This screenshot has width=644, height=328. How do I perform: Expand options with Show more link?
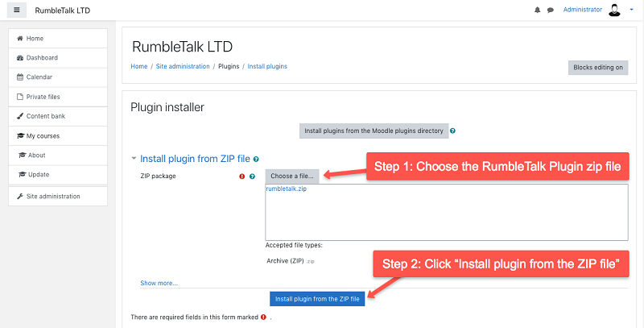[159, 283]
